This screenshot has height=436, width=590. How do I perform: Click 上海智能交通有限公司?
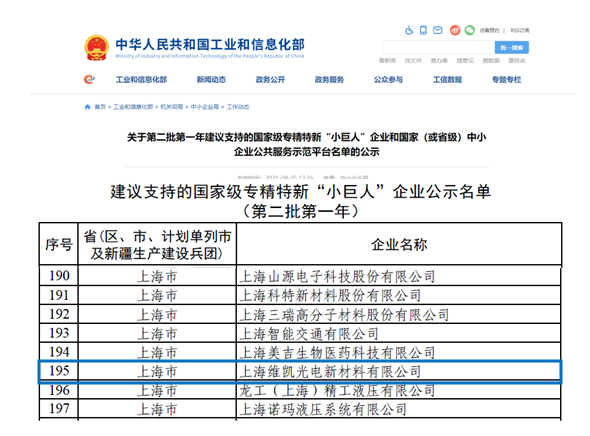pos(309,334)
